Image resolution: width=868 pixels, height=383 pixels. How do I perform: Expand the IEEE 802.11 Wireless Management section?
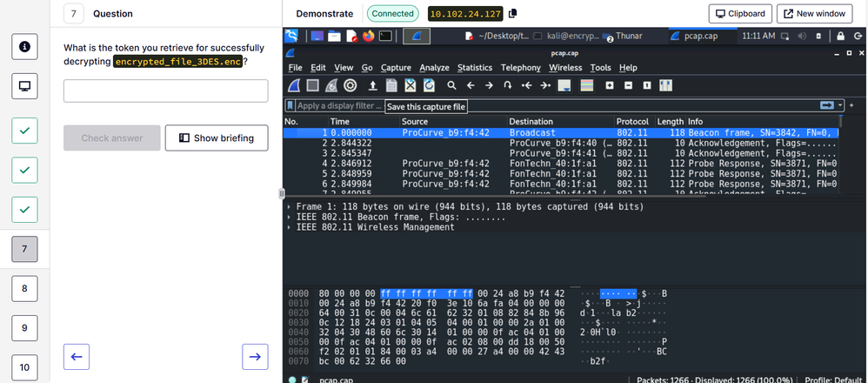point(288,227)
